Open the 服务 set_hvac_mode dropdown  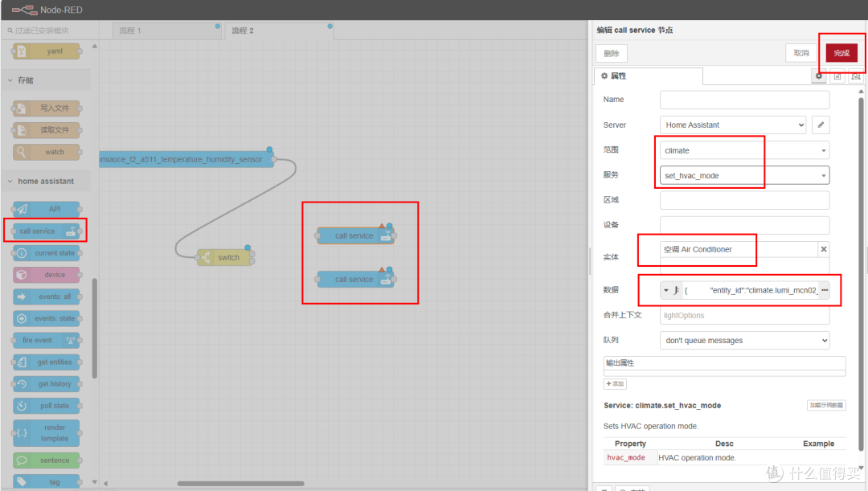point(744,175)
